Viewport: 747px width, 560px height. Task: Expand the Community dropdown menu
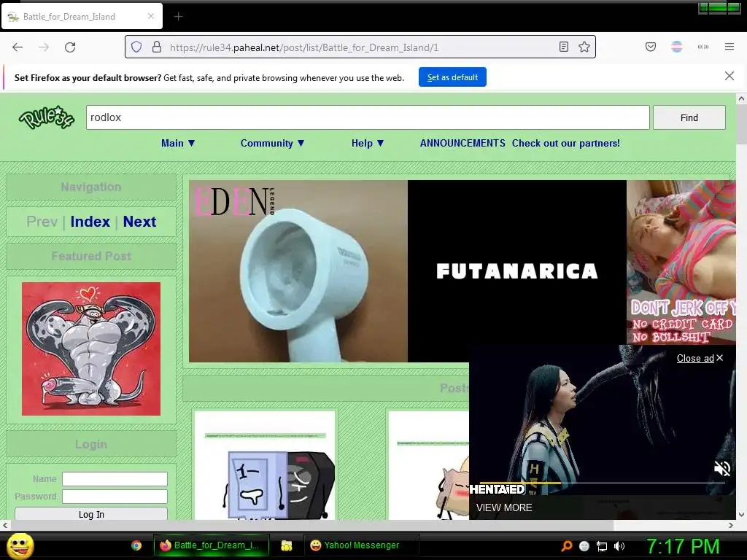272,144
